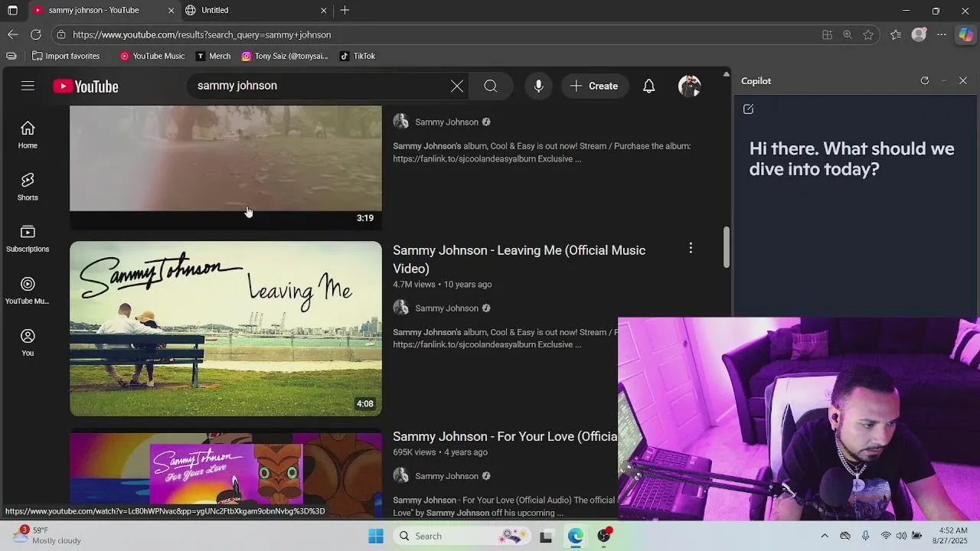The height and width of the screenshot is (551, 980).
Task: Click the magnifier search button
Action: [x=491, y=86]
